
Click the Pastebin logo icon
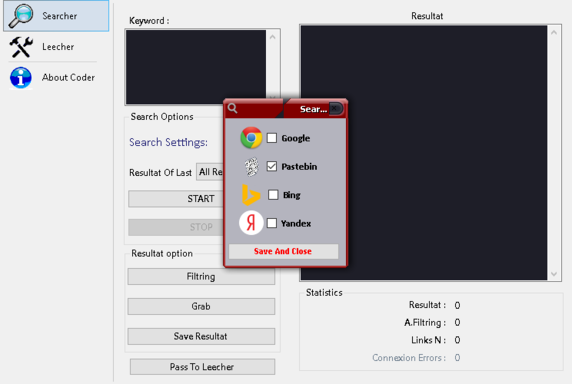pos(251,167)
